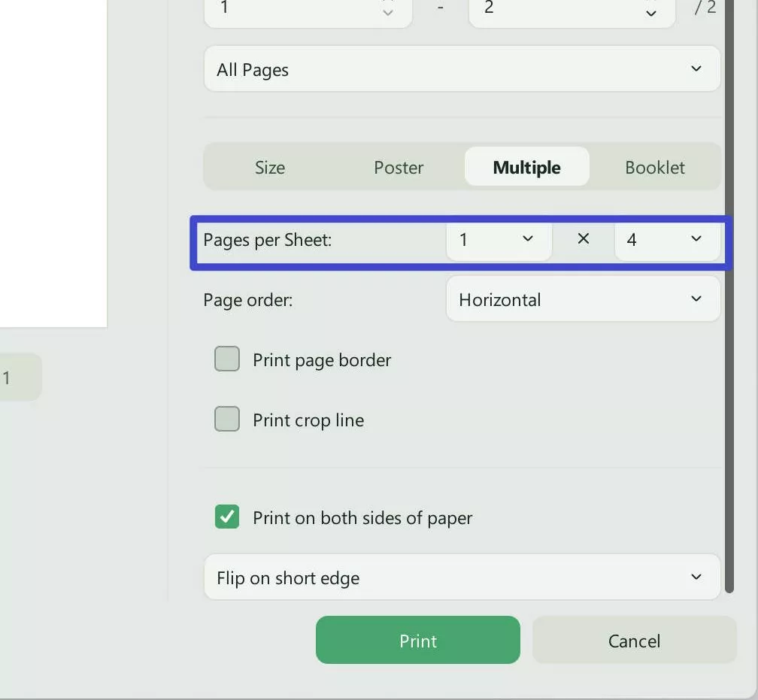Click the chevron on the All Pages selector
Screen dimensions: 758x700
(695, 68)
